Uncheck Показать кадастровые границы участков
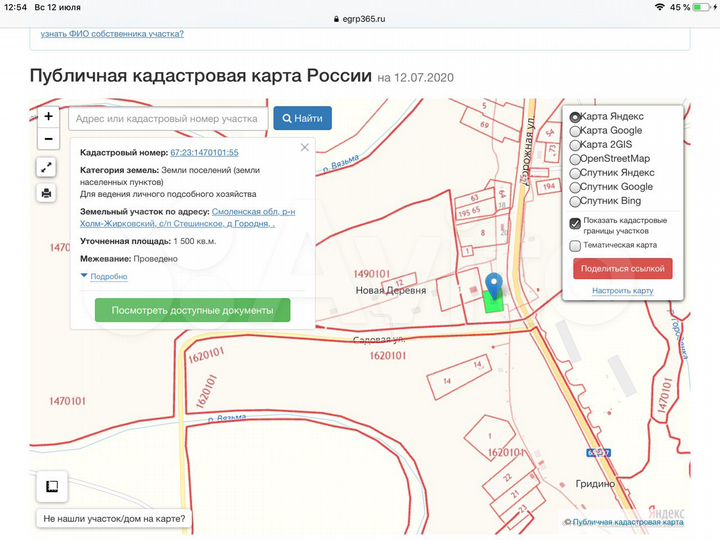Screen dimensions: 720x540 (x=575, y=224)
